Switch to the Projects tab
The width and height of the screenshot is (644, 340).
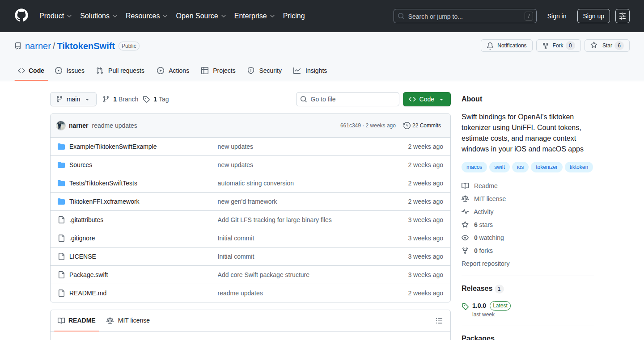click(218, 71)
